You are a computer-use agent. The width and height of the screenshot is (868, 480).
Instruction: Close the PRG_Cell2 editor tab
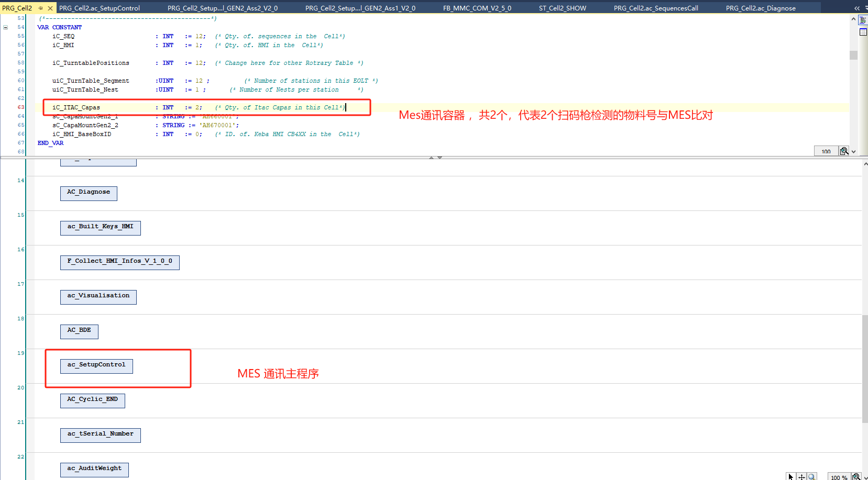[50, 8]
